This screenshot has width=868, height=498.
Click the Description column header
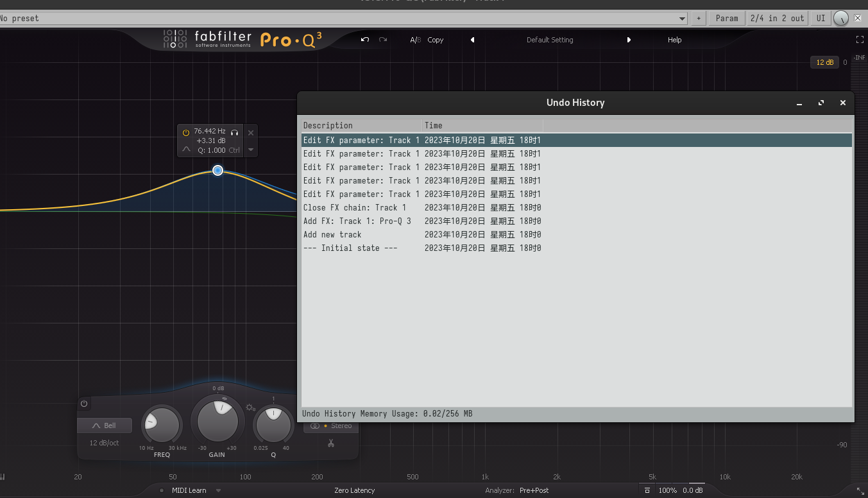[362, 125]
